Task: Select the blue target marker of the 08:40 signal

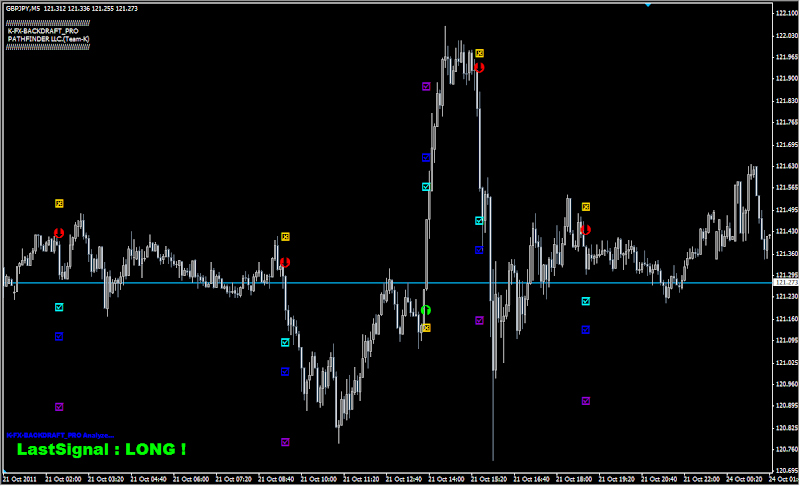Action: pos(285,372)
